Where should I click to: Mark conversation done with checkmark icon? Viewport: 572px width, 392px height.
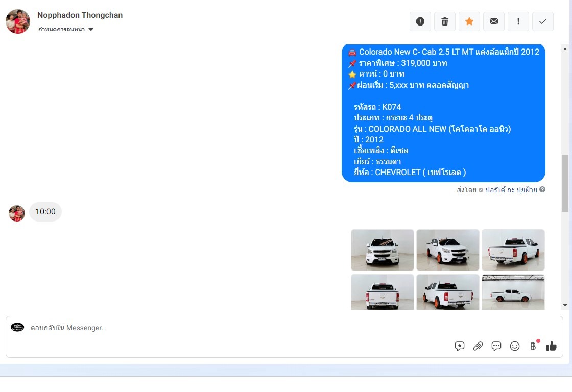coord(542,21)
